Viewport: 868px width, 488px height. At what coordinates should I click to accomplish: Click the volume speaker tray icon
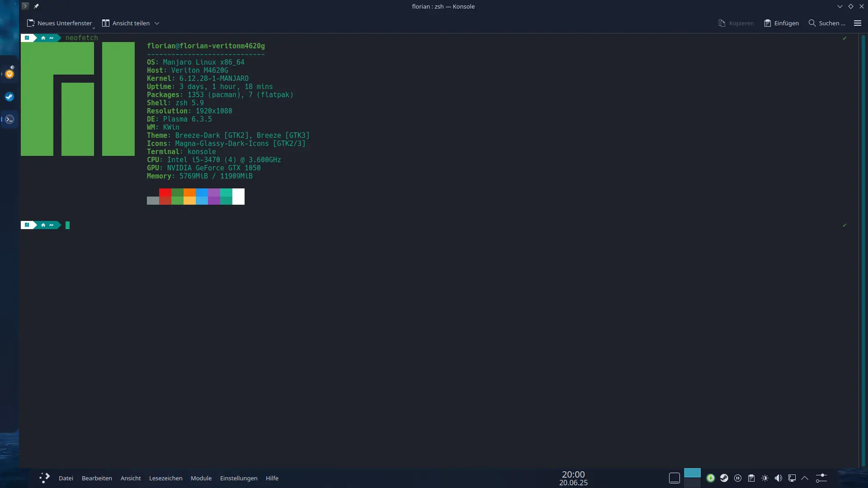tap(778, 478)
